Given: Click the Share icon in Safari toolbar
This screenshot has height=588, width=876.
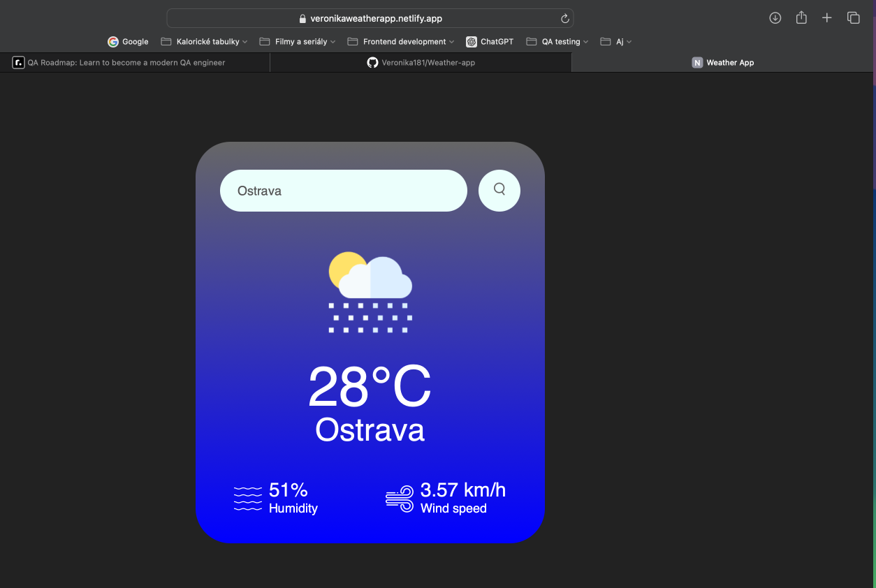Looking at the screenshot, I should (x=801, y=18).
